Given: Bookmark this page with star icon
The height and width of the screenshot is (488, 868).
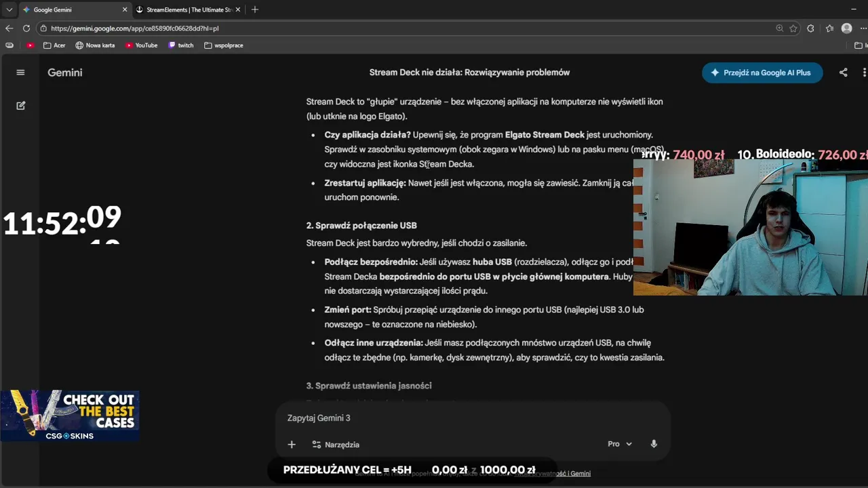Looking at the screenshot, I should click(793, 28).
